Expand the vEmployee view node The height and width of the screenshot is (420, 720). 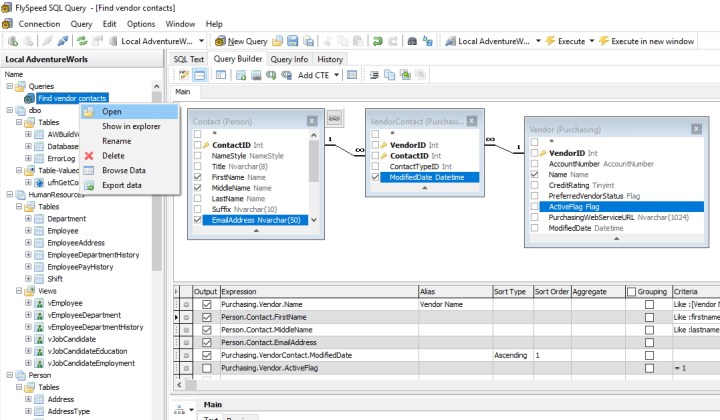tap(28, 302)
